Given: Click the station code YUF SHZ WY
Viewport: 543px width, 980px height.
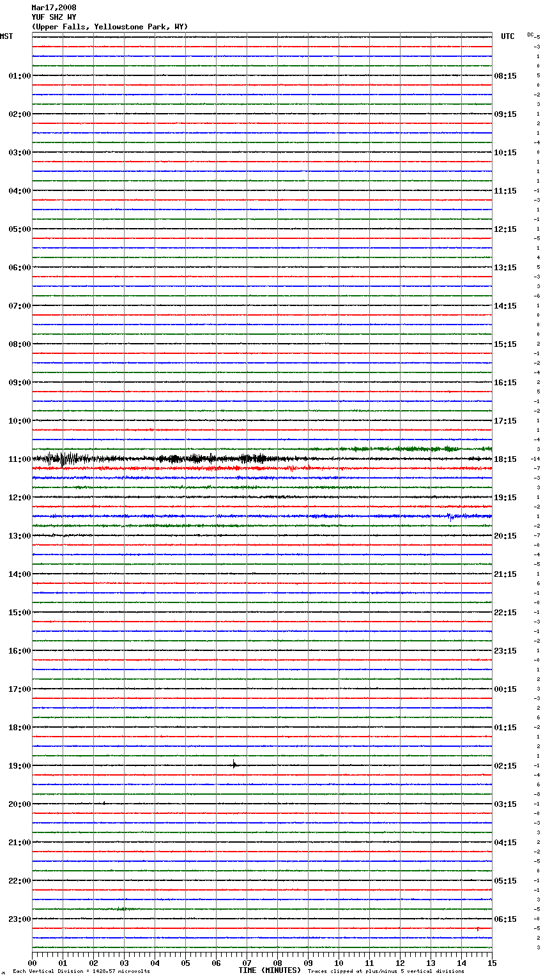Looking at the screenshot, I should (x=54, y=17).
